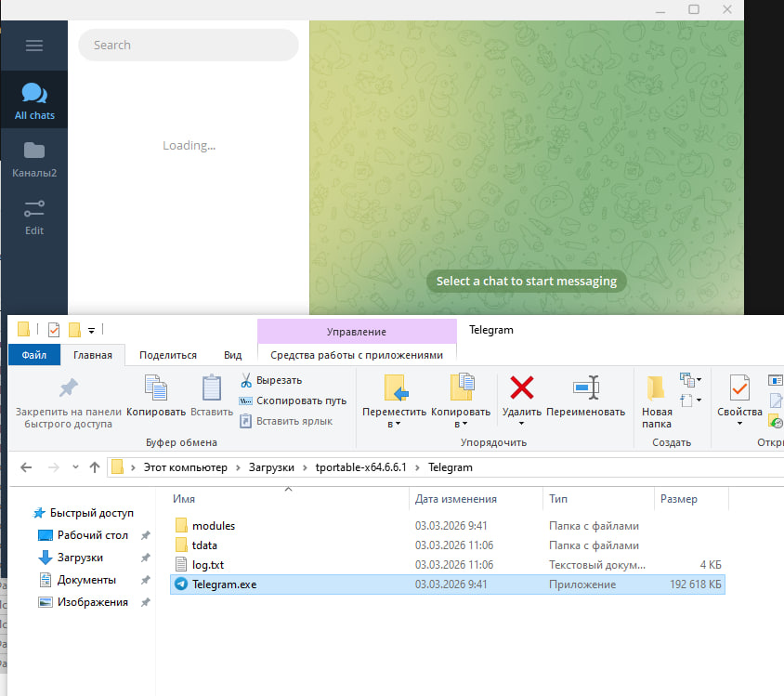The height and width of the screenshot is (696, 784).
Task: Open Средства работы с приложениями tab
Action: (x=357, y=355)
